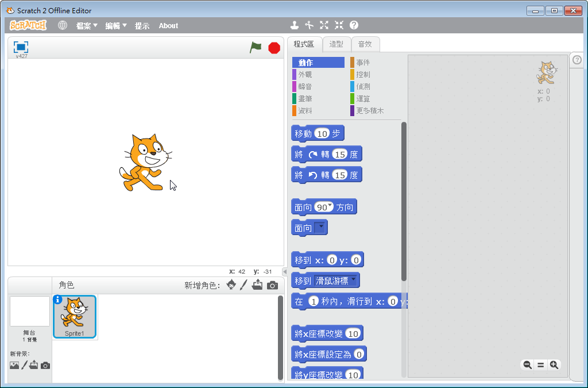Open the About menu item
This screenshot has width=588, height=388.
tap(168, 26)
